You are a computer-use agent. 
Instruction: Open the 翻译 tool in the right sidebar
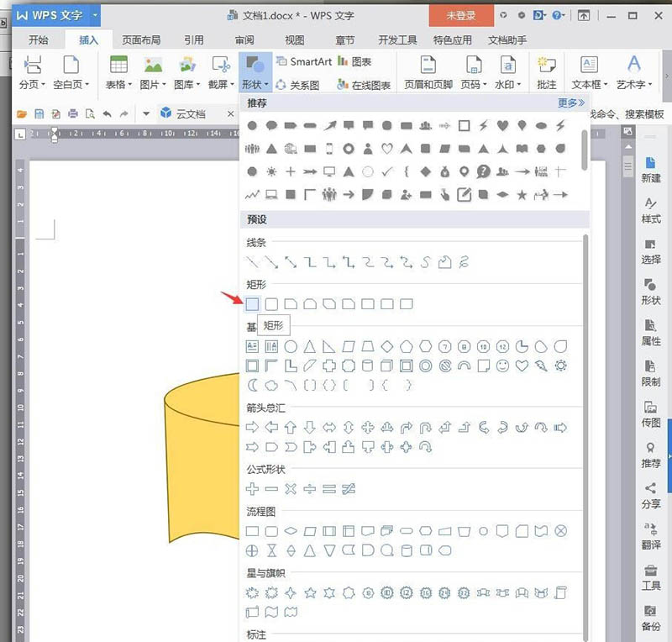point(650,534)
